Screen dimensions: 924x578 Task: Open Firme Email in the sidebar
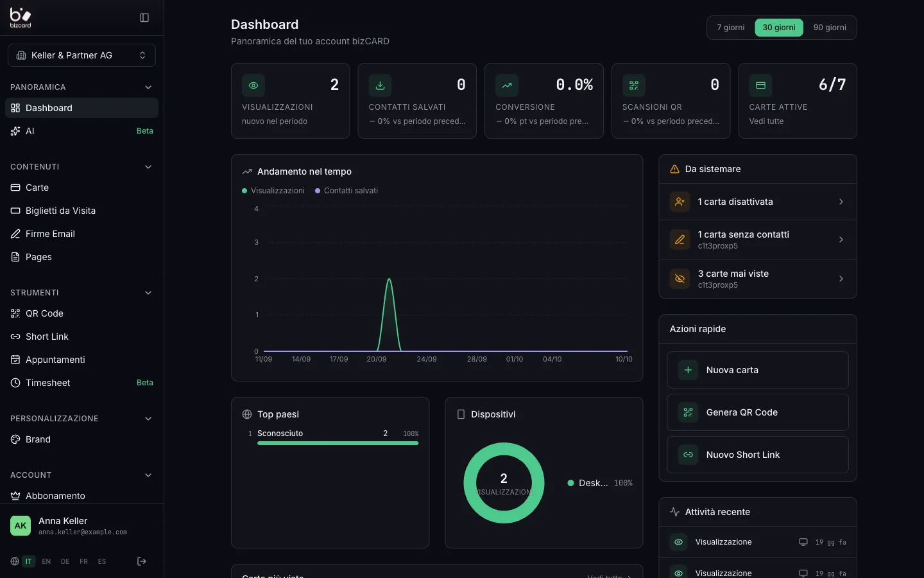tap(81, 234)
